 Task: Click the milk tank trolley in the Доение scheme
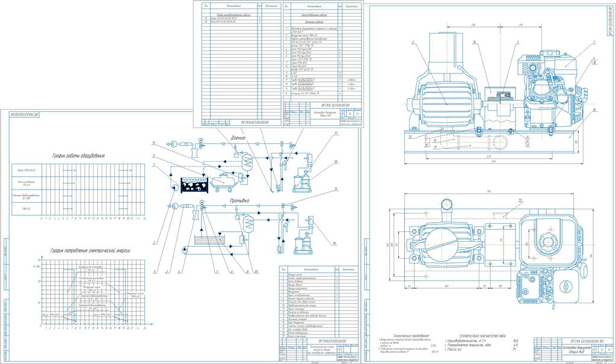223,182
